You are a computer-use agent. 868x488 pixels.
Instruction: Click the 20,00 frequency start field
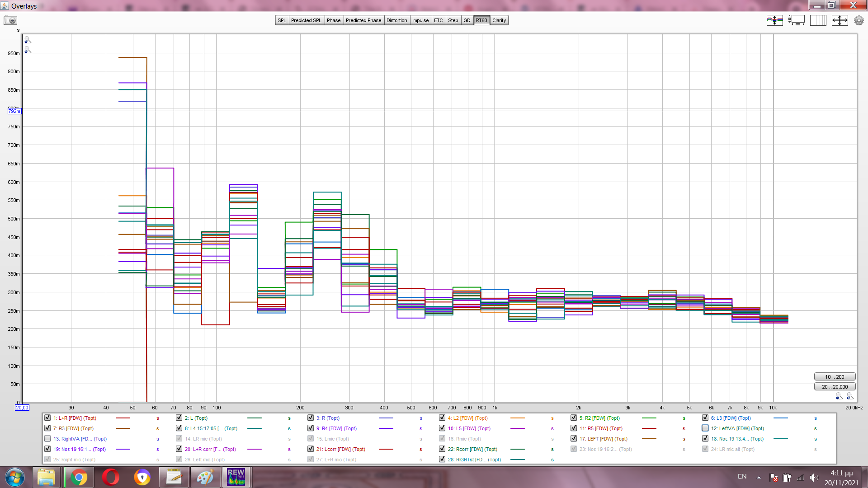[22, 408]
